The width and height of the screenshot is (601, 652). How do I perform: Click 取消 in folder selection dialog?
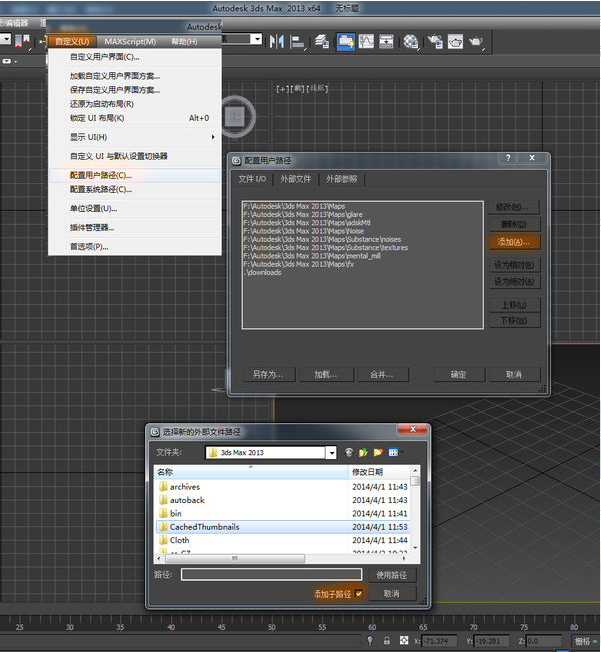[x=391, y=594]
